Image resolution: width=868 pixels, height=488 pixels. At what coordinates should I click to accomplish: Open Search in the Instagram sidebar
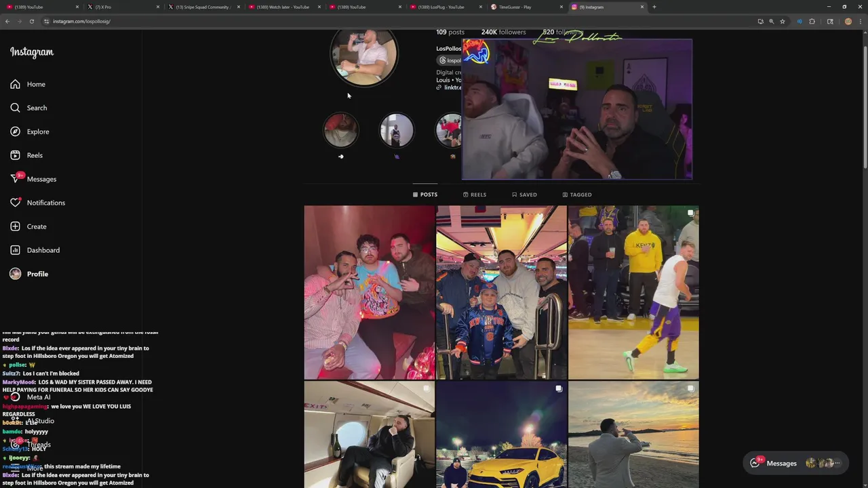[x=28, y=108]
